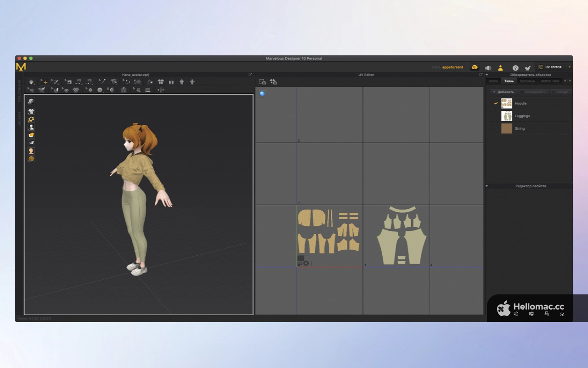Click the UV EDITOR mode button

pos(550,67)
